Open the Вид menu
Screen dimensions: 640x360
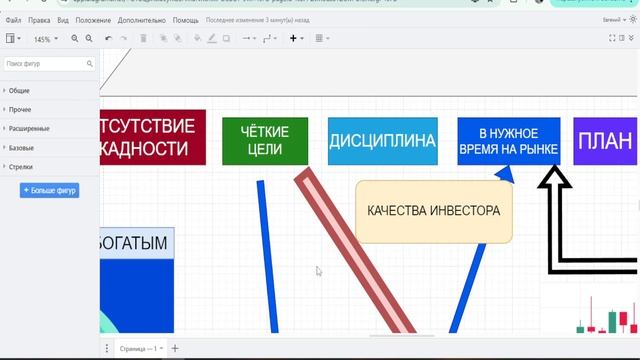point(63,20)
